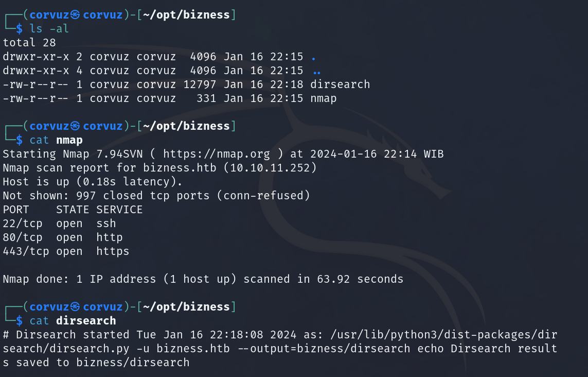This screenshot has width=588, height=377.
Task: Click the "ls -al" command text
Action: pos(49,29)
